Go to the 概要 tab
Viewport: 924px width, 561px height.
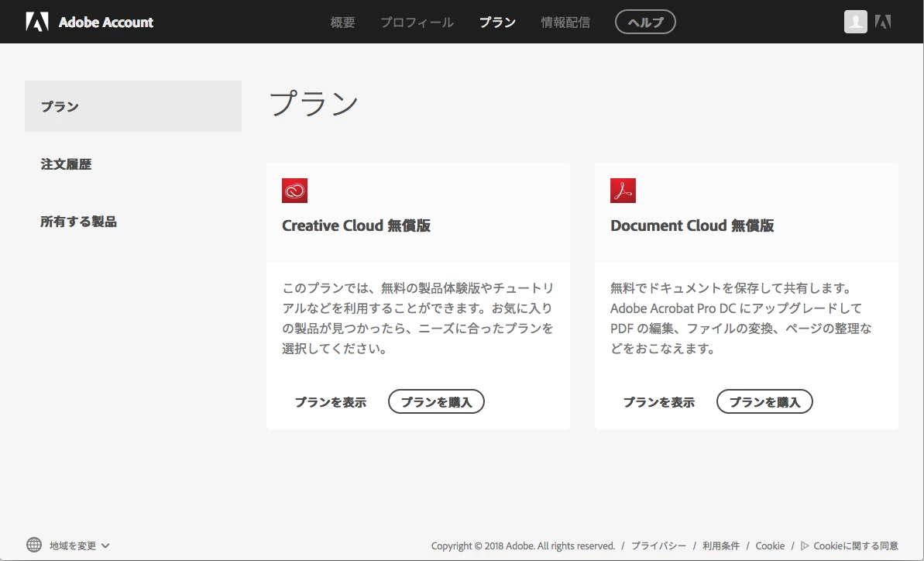coord(342,22)
